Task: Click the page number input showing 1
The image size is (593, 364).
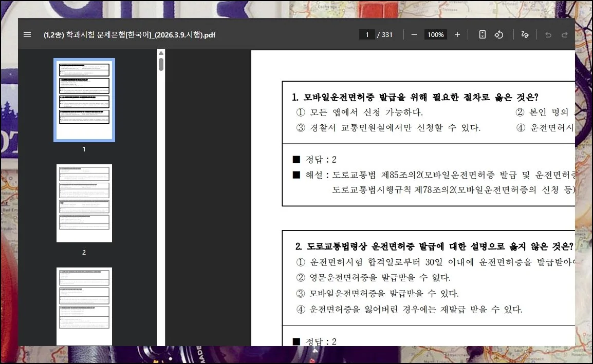Action: pyautogui.click(x=367, y=34)
